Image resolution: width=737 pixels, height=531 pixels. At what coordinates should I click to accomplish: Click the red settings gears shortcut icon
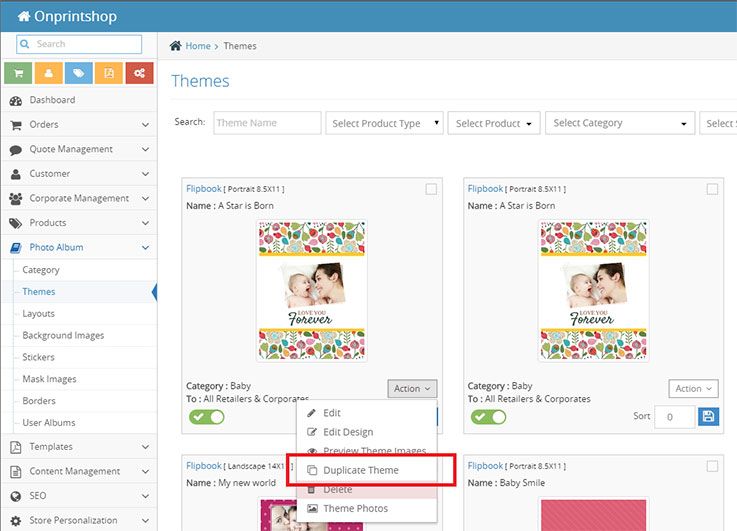[139, 73]
